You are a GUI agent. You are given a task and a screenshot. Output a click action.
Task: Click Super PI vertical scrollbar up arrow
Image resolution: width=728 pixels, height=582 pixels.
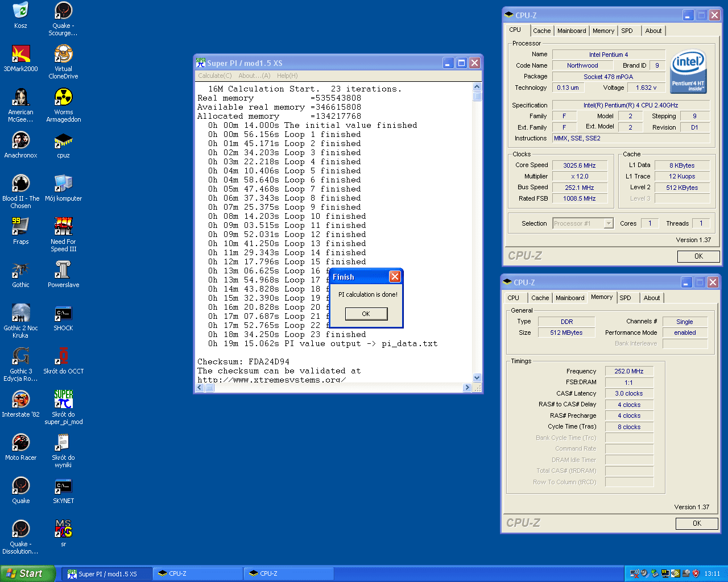[x=477, y=86]
